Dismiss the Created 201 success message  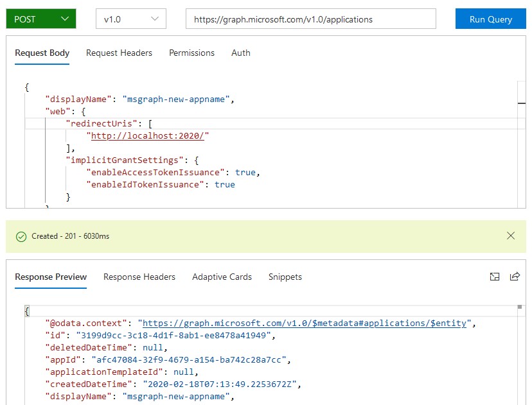point(511,236)
